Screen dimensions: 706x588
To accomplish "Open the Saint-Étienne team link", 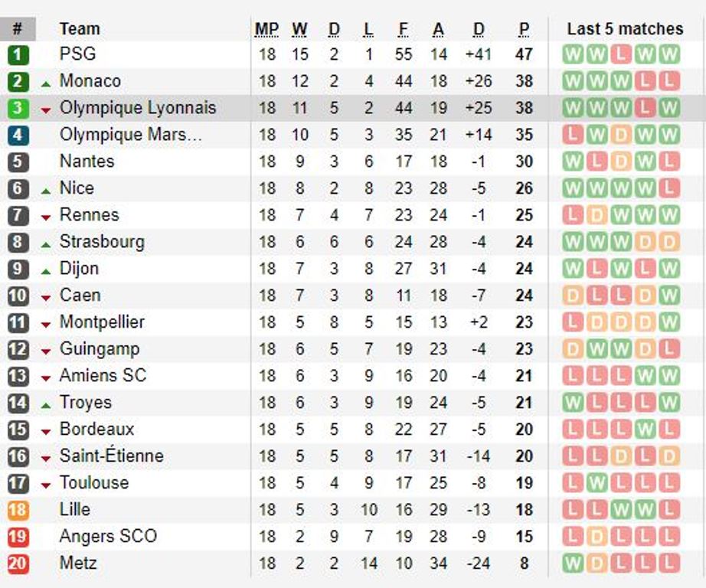I will (x=112, y=456).
